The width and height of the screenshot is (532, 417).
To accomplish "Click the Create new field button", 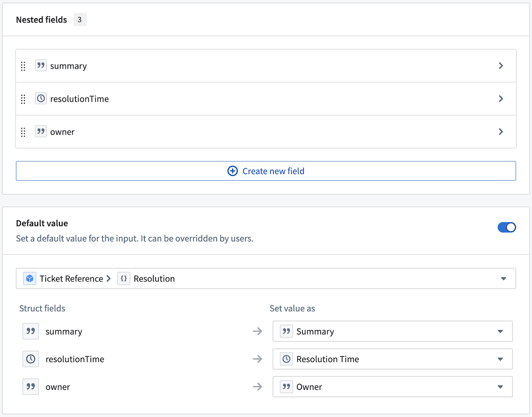I will pyautogui.click(x=266, y=171).
